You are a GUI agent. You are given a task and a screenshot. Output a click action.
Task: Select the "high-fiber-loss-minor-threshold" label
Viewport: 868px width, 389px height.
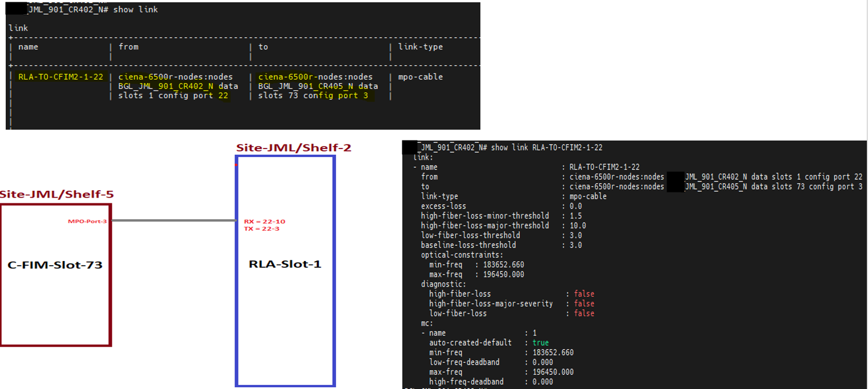pyautogui.click(x=485, y=216)
